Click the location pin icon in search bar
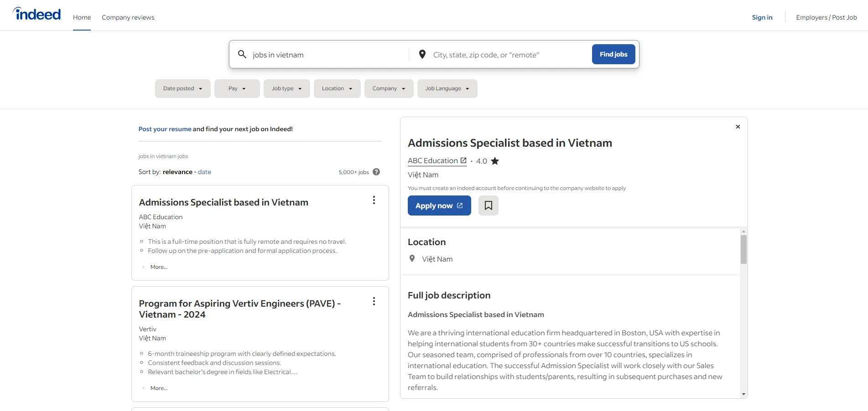 (422, 54)
